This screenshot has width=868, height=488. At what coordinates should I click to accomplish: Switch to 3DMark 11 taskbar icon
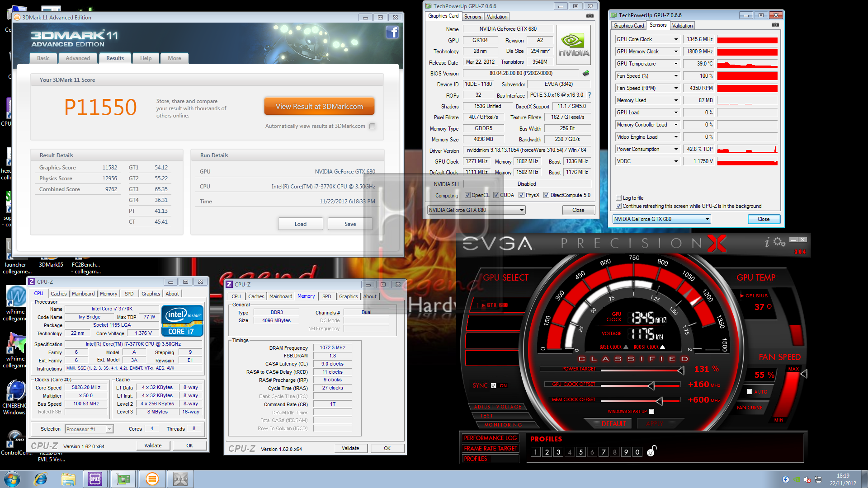[x=152, y=479]
